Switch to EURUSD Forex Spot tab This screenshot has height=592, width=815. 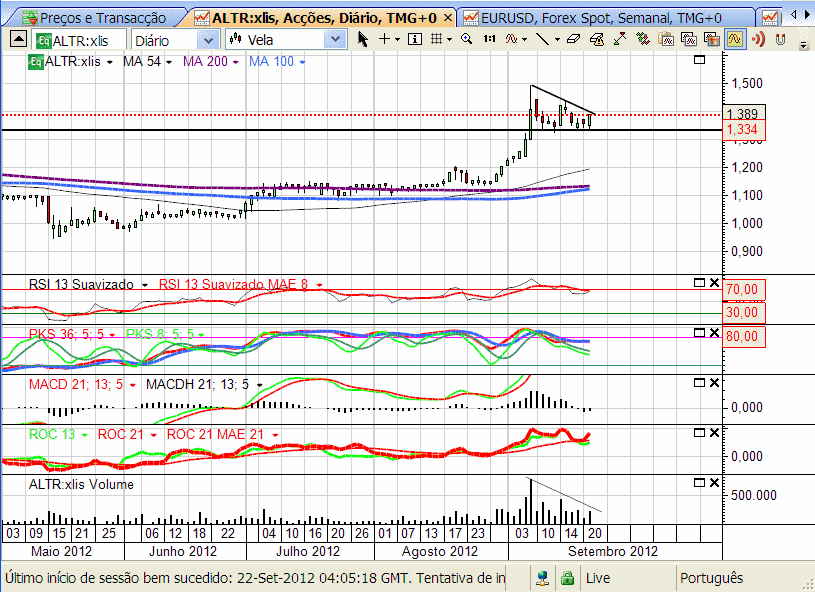click(x=598, y=17)
